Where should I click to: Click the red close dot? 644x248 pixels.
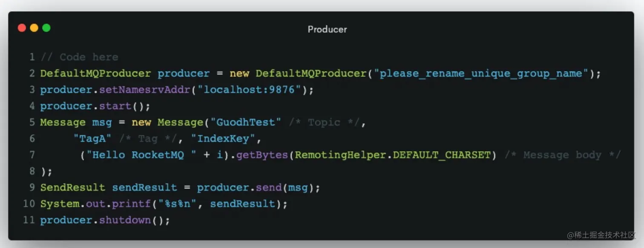point(22,28)
